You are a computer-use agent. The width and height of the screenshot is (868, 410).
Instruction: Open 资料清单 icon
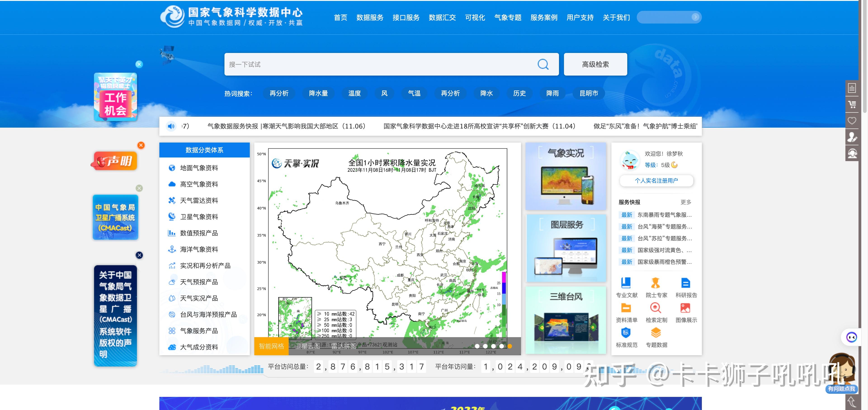coord(626,308)
